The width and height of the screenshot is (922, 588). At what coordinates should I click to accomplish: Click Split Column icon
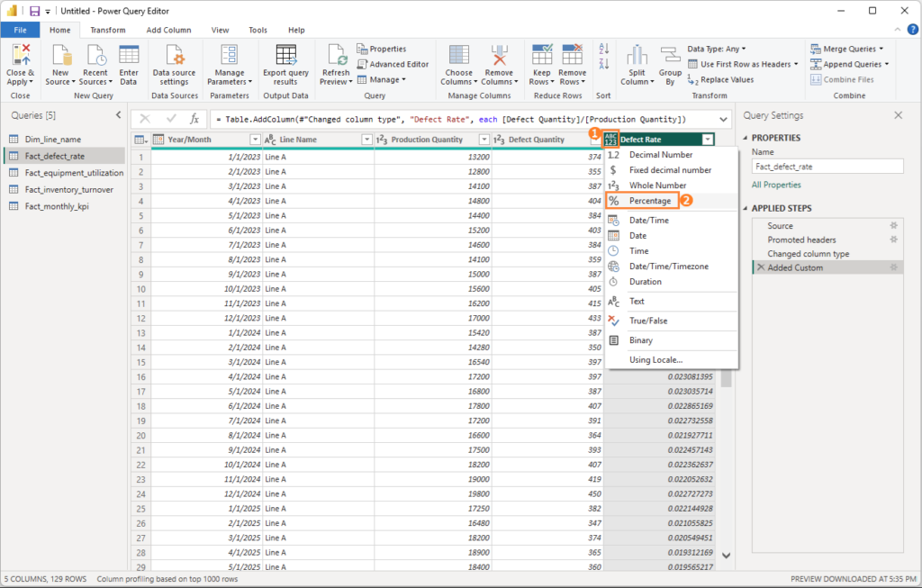click(637, 55)
